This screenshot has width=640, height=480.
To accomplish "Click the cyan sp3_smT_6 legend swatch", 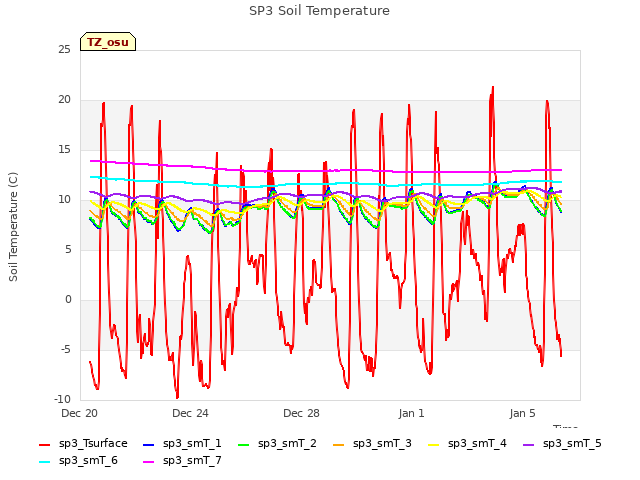I will pos(44,462).
